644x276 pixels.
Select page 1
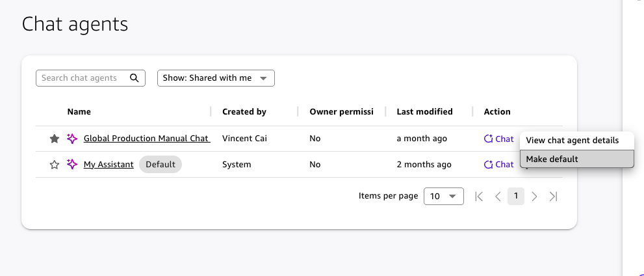(516, 196)
